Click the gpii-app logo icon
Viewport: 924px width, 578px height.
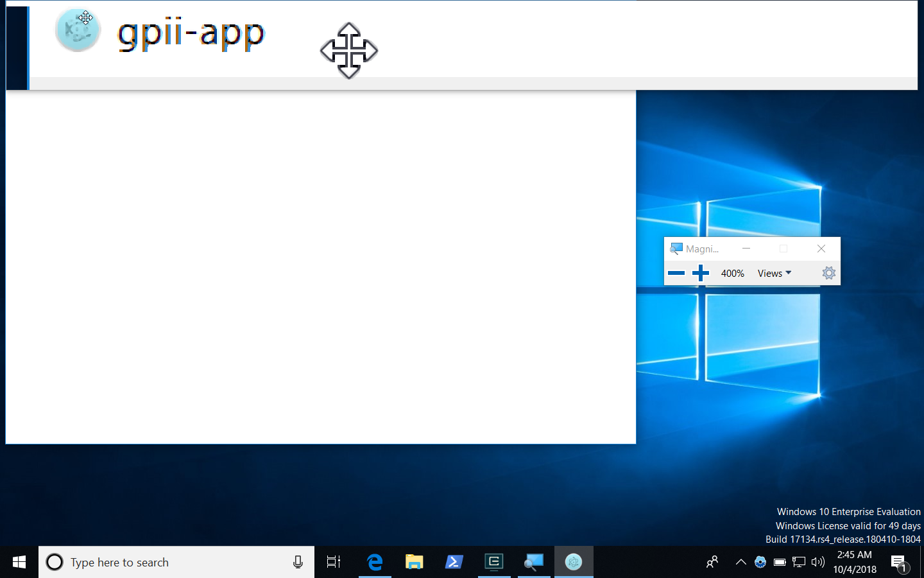tap(77, 29)
